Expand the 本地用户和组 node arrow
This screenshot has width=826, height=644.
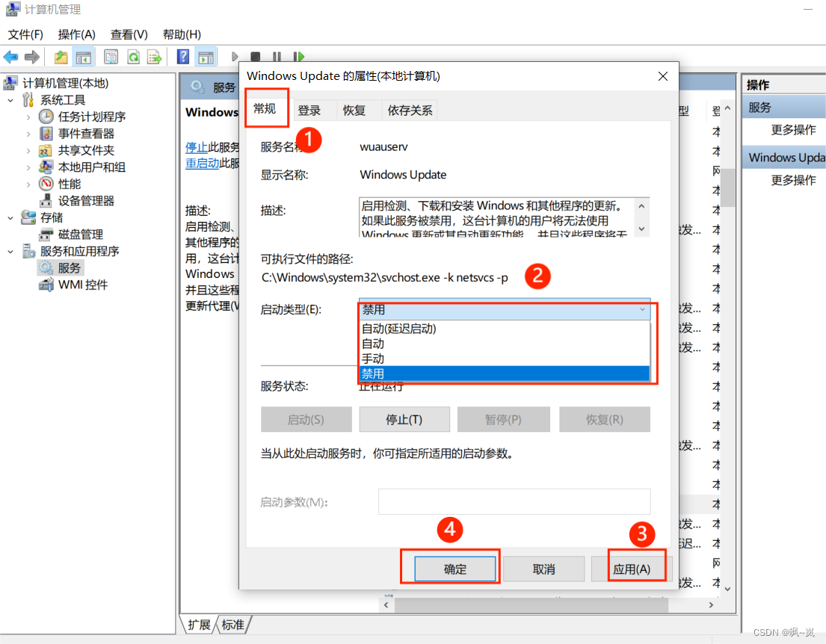pos(28,168)
